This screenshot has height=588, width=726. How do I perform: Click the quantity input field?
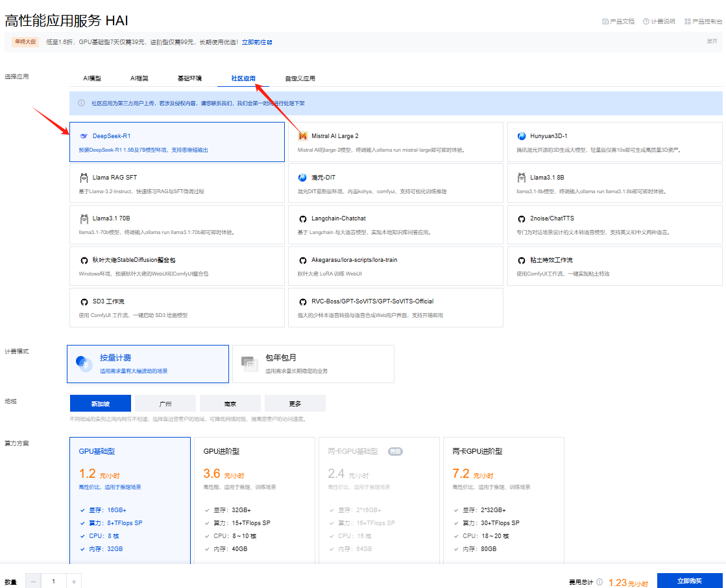(54, 582)
